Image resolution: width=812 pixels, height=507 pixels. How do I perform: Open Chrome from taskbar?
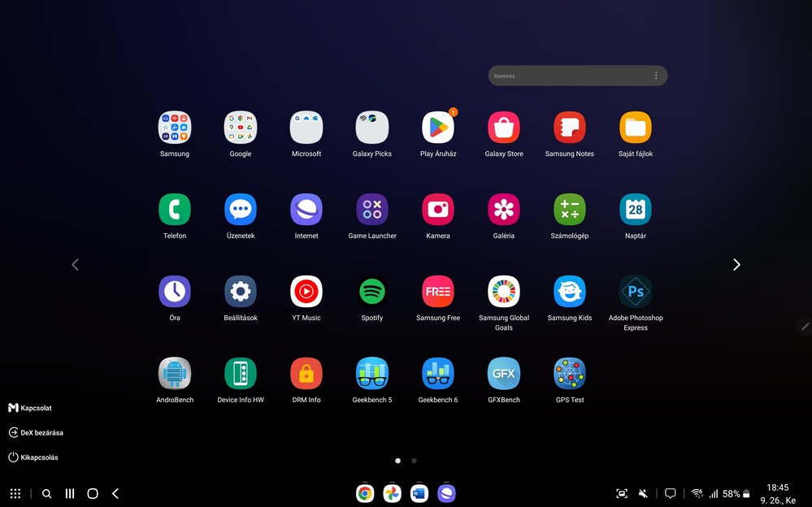365,493
